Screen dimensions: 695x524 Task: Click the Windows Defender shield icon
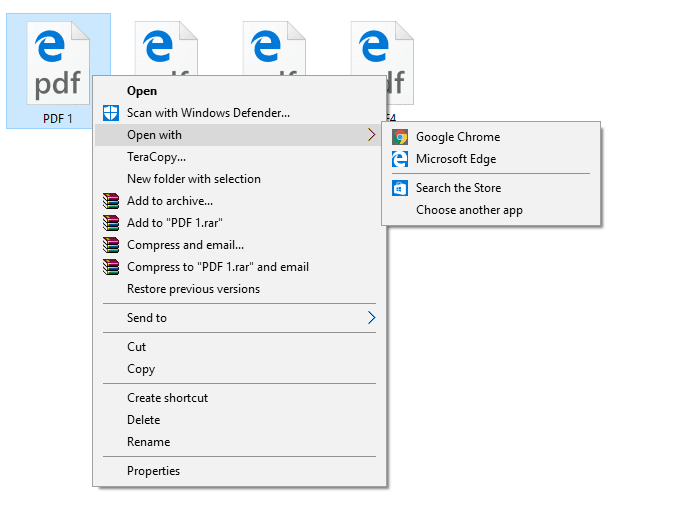[x=111, y=113]
